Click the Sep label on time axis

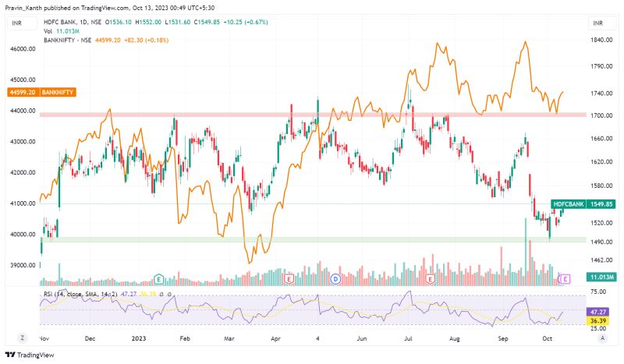(503, 338)
